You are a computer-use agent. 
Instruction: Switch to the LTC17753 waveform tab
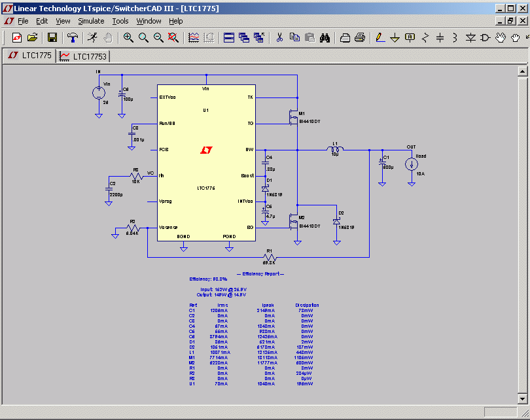[83, 56]
